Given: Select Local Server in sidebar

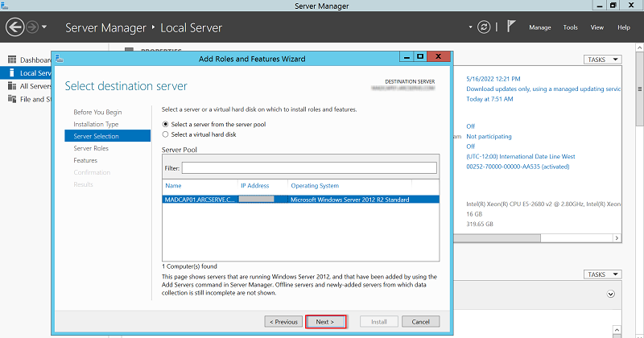Looking at the screenshot, I should pyautogui.click(x=26, y=73).
